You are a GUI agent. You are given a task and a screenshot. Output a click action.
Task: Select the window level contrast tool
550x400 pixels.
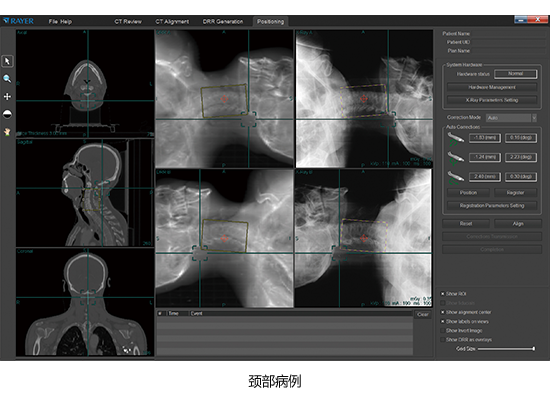7,114
